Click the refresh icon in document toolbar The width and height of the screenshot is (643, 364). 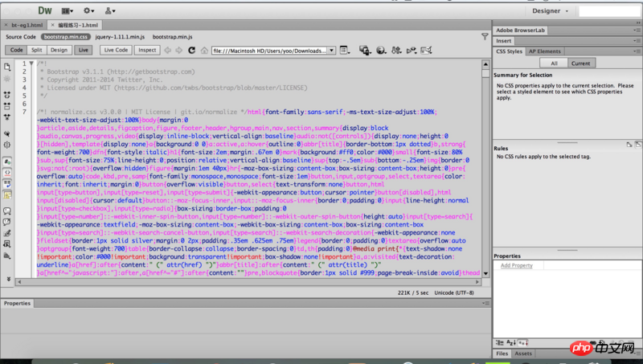click(x=191, y=51)
